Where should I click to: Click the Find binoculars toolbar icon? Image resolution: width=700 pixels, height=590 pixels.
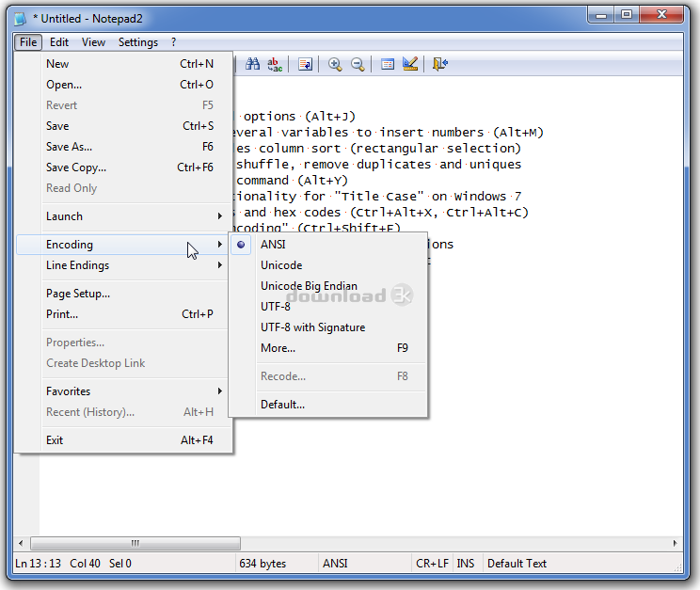(253, 64)
